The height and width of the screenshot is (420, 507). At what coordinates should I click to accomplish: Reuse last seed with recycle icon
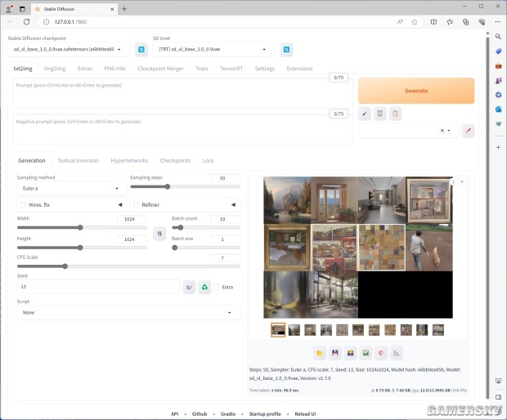coord(204,287)
